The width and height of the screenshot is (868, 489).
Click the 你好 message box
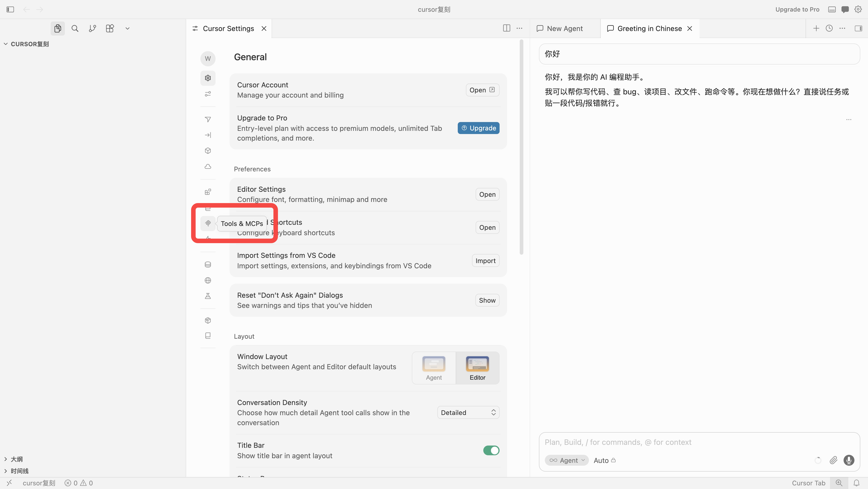(699, 54)
